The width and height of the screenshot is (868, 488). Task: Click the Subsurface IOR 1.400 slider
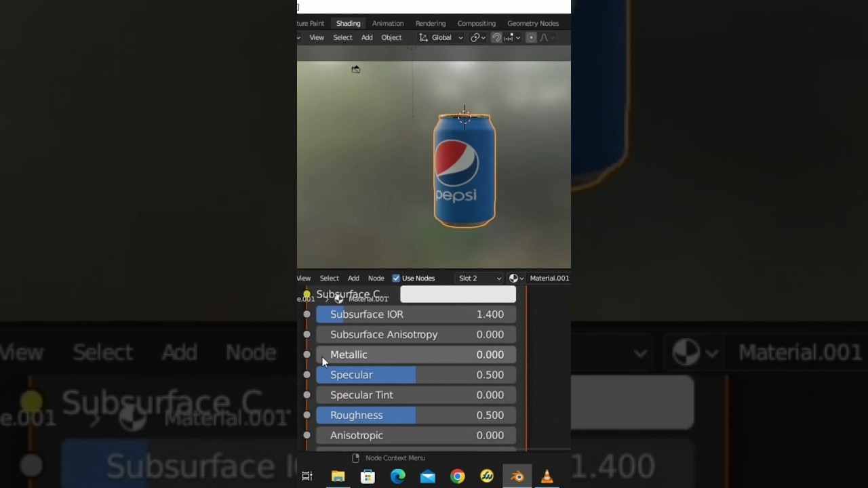click(416, 314)
